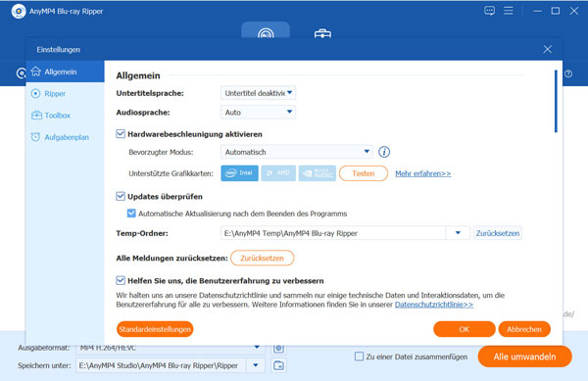Open the Toolbox briefcase tab at top
The height and width of the screenshot is (381, 588).
322,33
